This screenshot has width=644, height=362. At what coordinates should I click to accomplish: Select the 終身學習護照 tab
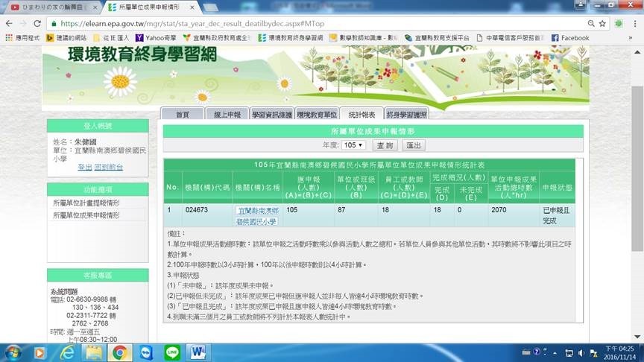[x=406, y=114]
